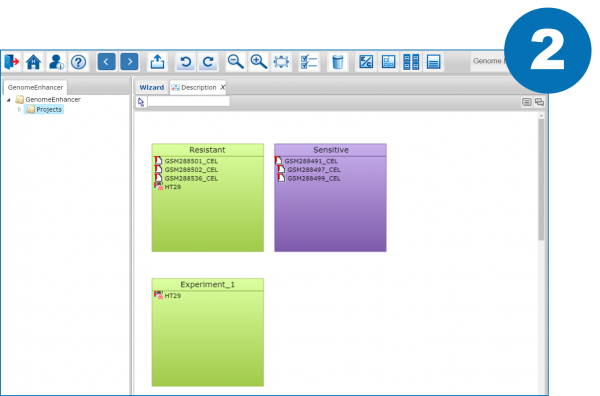Click the overlapping windows icon at the diagram's right
Viewport: 600px width, 396px height.
tap(540, 102)
